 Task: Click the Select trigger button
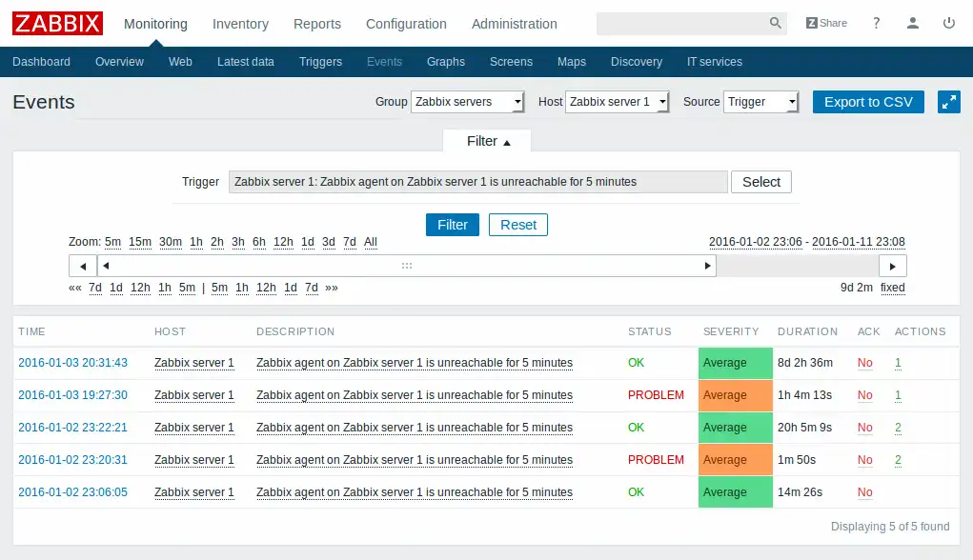(x=761, y=182)
